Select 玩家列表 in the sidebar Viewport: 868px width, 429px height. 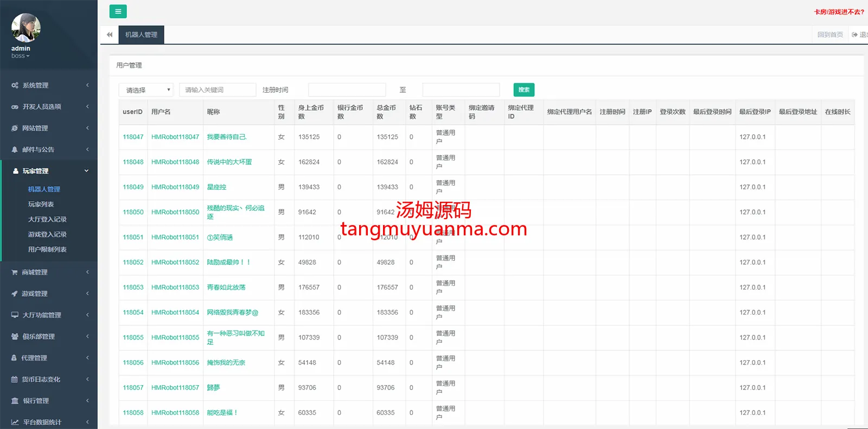(x=41, y=204)
